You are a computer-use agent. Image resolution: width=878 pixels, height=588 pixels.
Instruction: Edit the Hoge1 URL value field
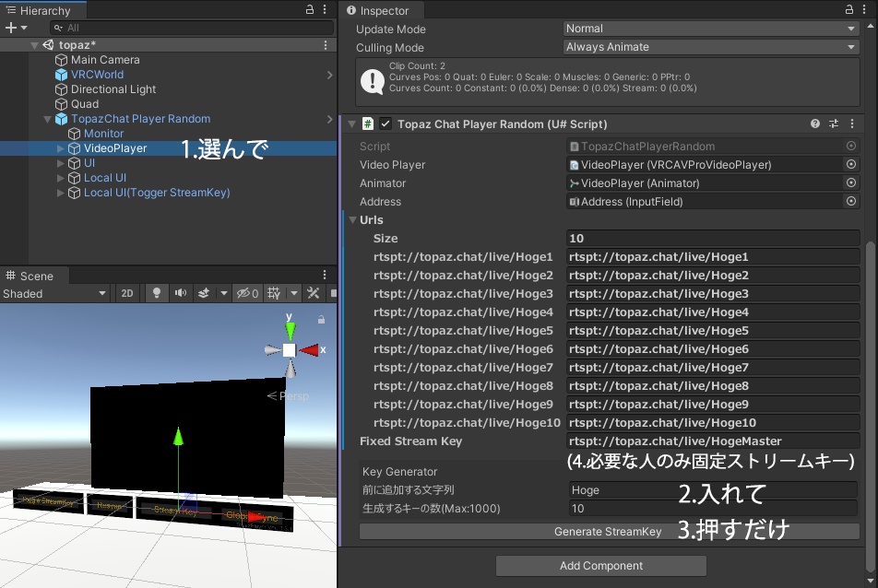(x=713, y=257)
